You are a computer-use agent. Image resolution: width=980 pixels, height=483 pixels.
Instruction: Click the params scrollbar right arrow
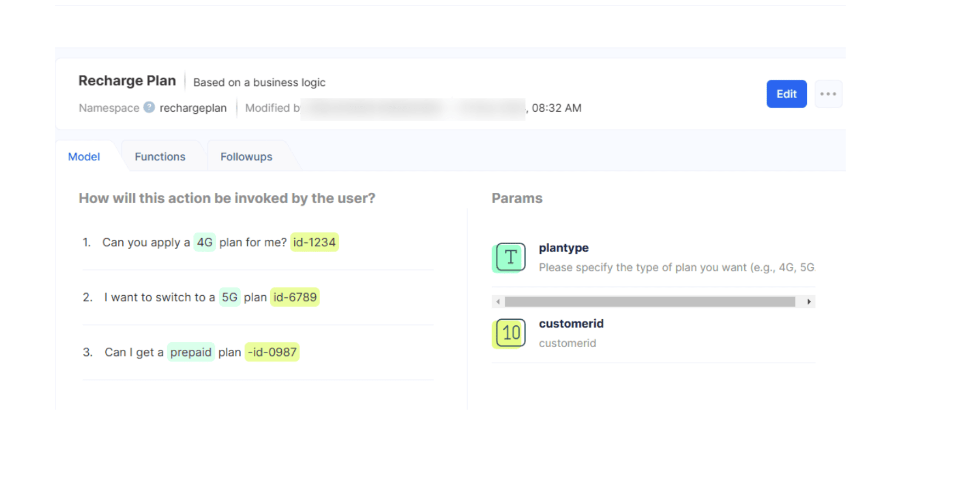coord(809,302)
